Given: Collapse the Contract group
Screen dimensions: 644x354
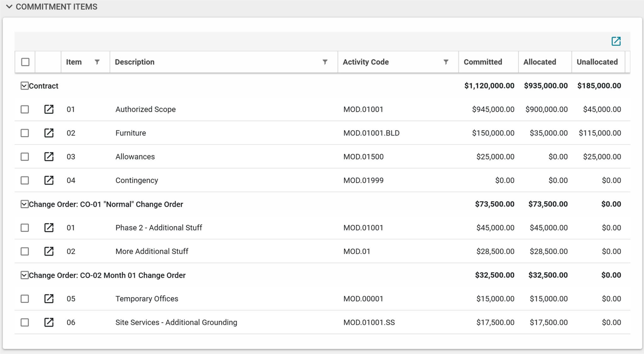Looking at the screenshot, I should (24, 86).
